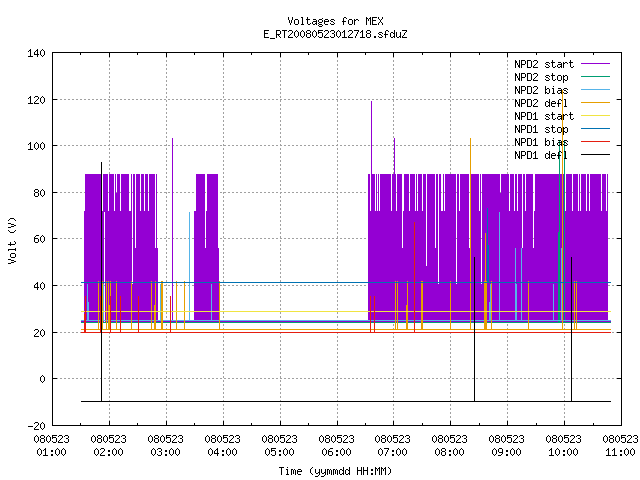Click the "NPD1 stop" legend label
640x480 pixels.
(541, 129)
